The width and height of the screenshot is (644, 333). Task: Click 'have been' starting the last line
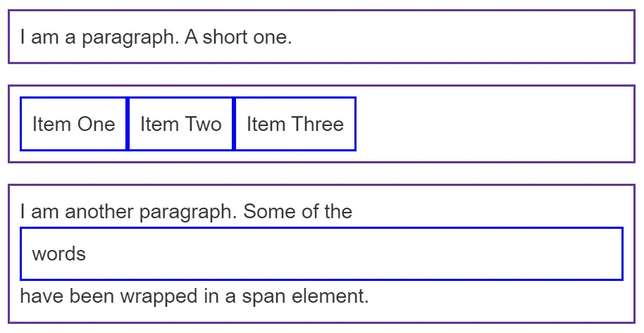click(68, 296)
